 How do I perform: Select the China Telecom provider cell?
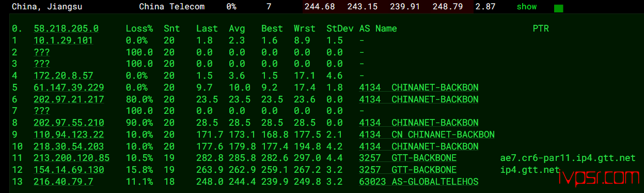point(171,7)
